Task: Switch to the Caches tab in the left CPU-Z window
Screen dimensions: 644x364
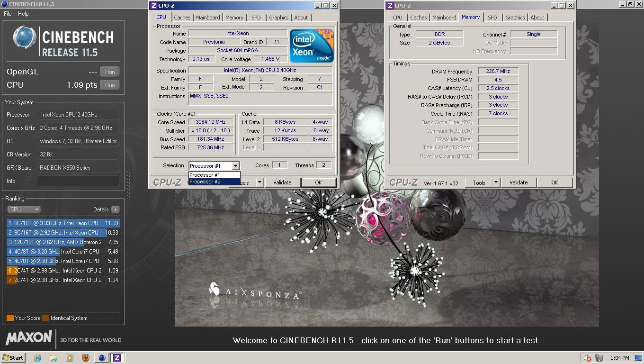Action: point(182,18)
